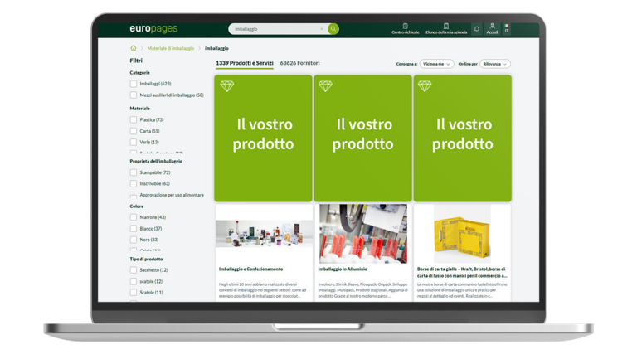Click the europages logo

(153, 29)
